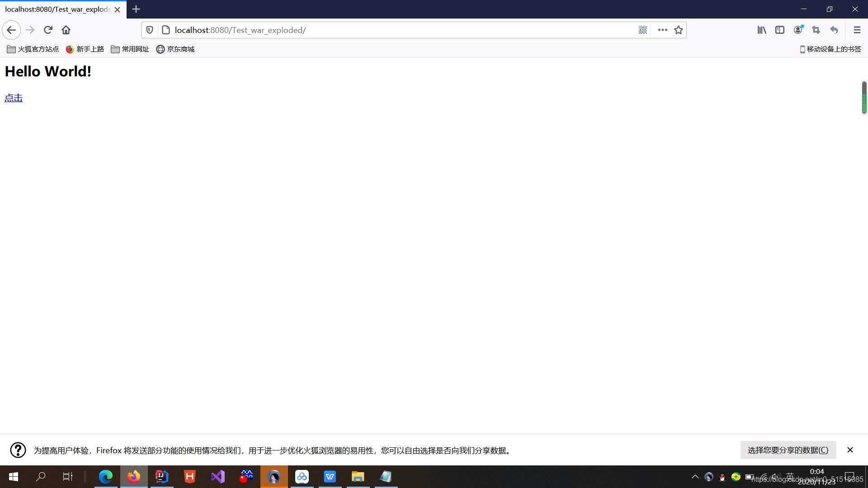Open the Library toolbar icon

762,30
